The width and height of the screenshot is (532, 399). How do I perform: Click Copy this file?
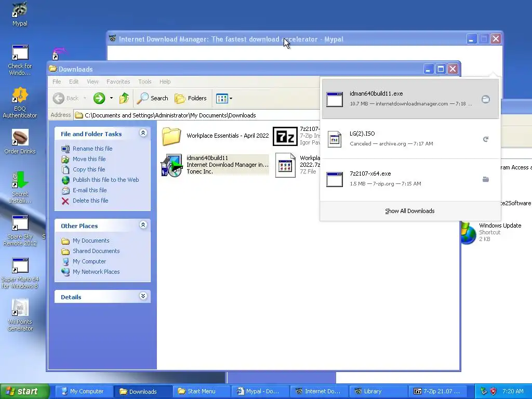[x=89, y=169]
